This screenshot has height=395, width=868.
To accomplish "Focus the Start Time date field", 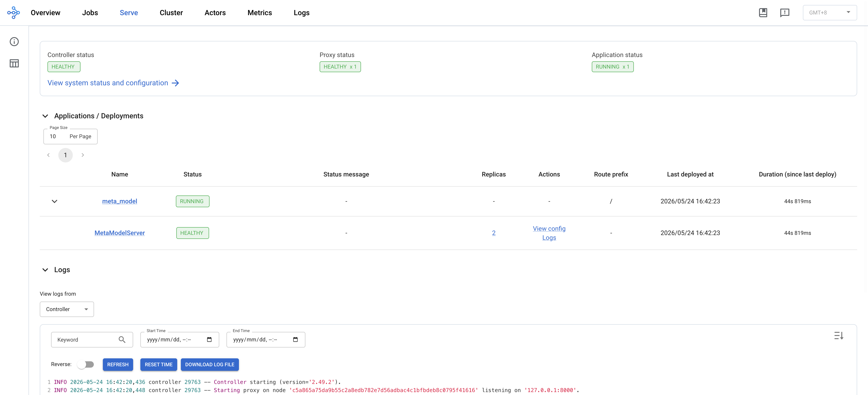I will (180, 340).
